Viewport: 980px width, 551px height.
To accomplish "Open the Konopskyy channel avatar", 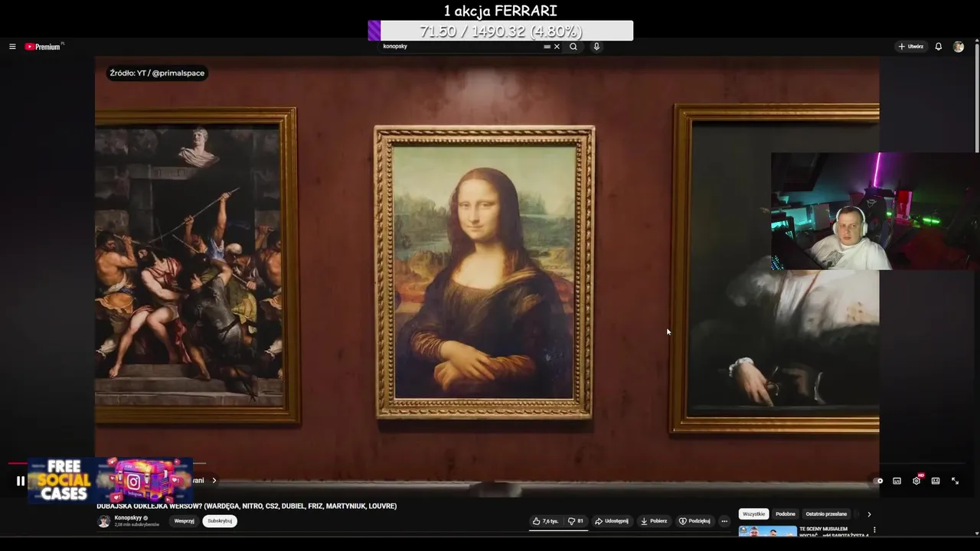I will [103, 521].
